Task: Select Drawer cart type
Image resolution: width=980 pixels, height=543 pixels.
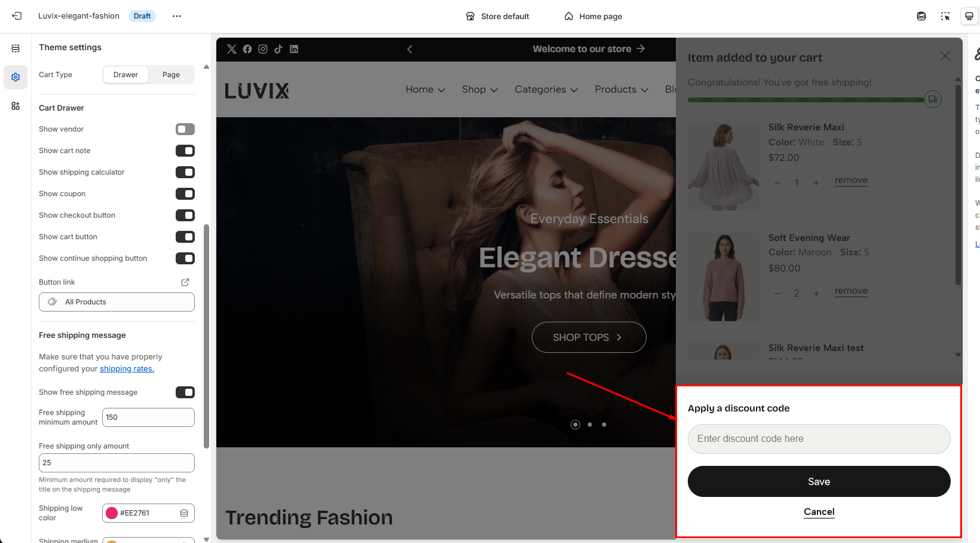Action: point(125,75)
